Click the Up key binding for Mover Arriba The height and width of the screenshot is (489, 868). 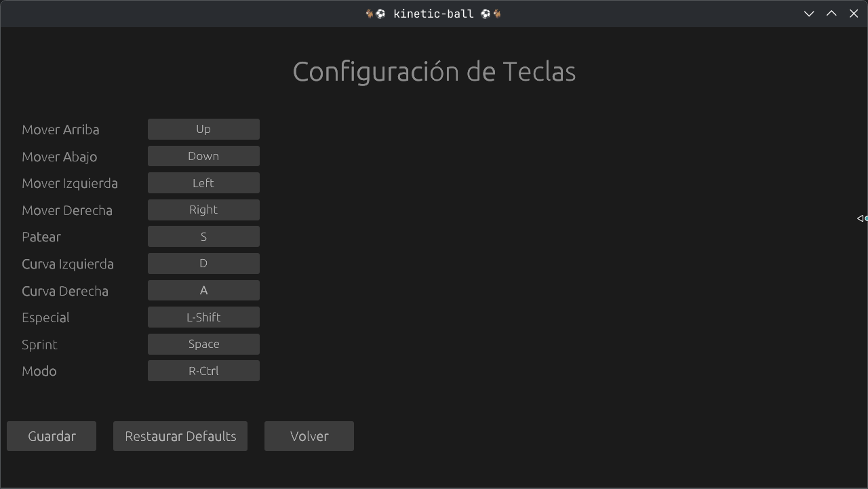(x=203, y=129)
